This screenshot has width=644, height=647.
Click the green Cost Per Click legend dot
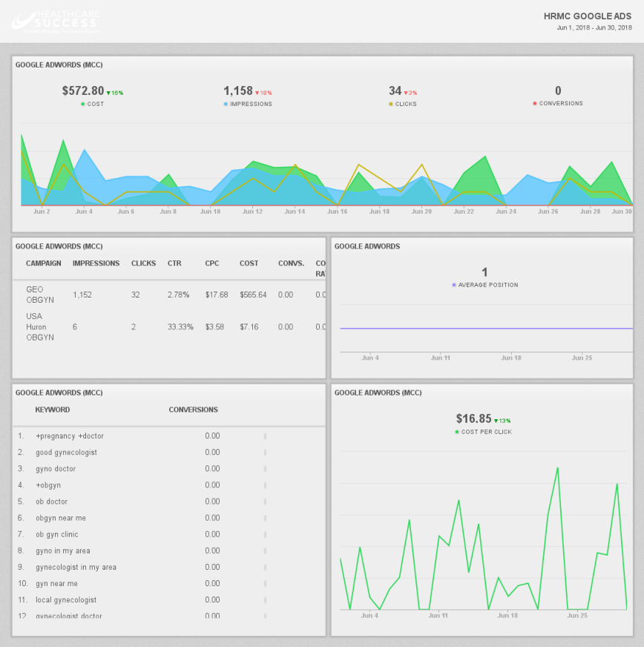[457, 432]
